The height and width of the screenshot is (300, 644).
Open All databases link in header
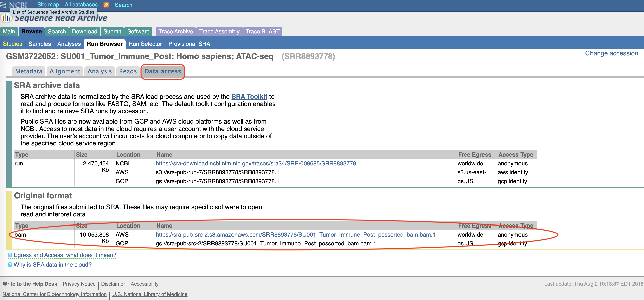coord(81,5)
